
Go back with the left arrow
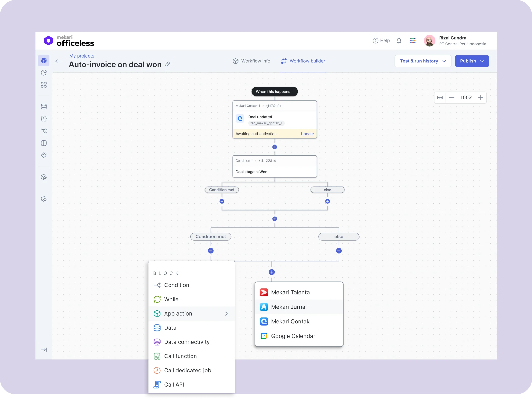click(x=58, y=61)
